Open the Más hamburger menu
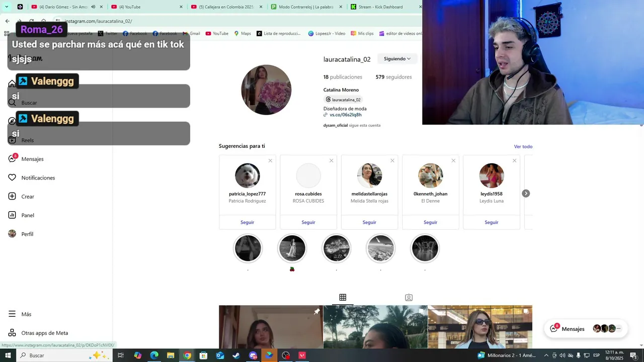644x362 pixels. (x=12, y=314)
